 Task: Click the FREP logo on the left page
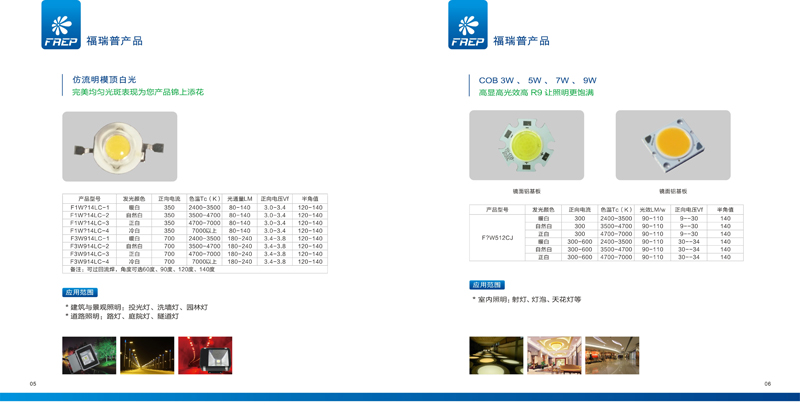coord(61,25)
